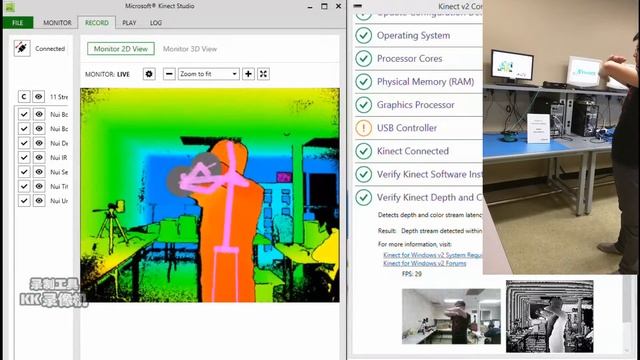This screenshot has width=640, height=360.
Task: Click the live depth view with skeleton overlay
Action: [x=210, y=195]
